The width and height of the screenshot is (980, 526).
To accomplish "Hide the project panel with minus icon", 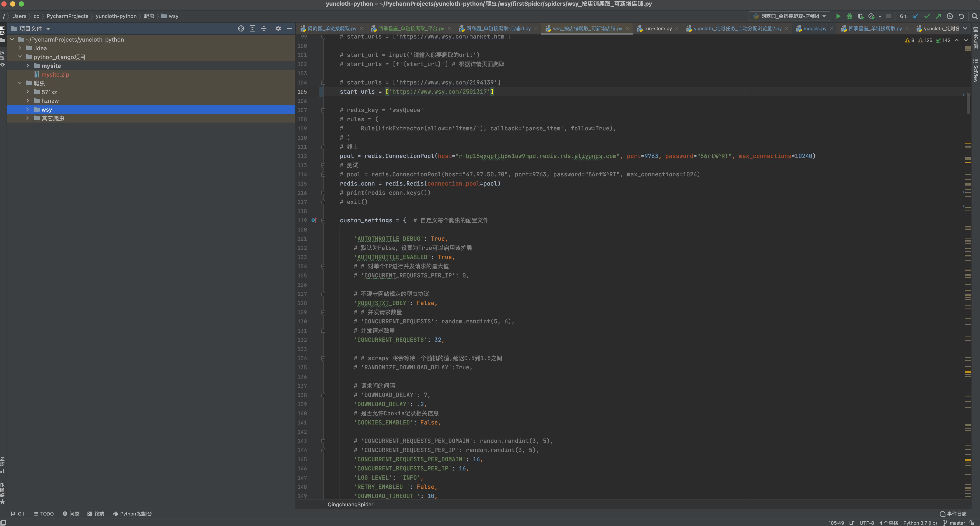I will pos(289,28).
